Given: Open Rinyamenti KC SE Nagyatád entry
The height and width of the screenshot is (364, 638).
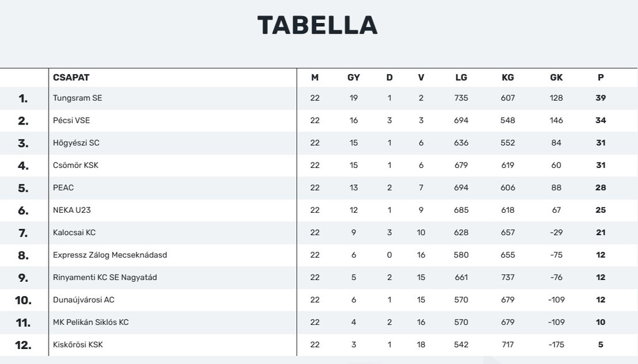Looking at the screenshot, I should pyautogui.click(x=105, y=277).
